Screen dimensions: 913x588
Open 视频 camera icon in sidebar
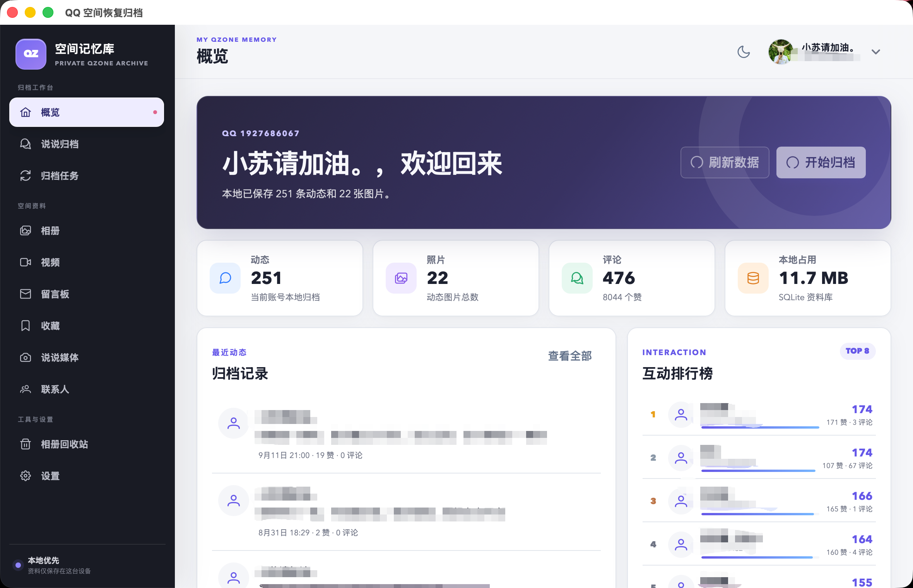click(26, 262)
